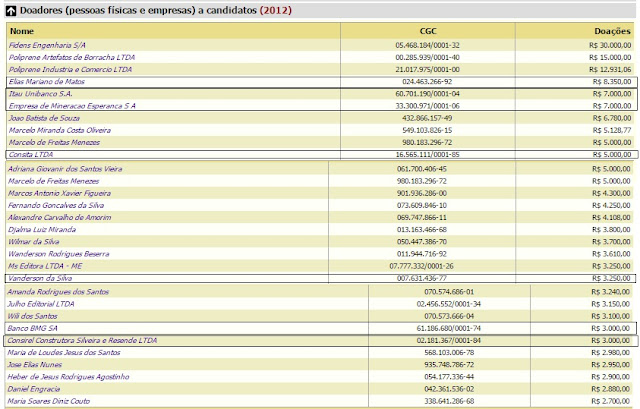Open Heber de Jesus Rodrigues Agostinho link
The height and width of the screenshot is (409, 640).
69,377
